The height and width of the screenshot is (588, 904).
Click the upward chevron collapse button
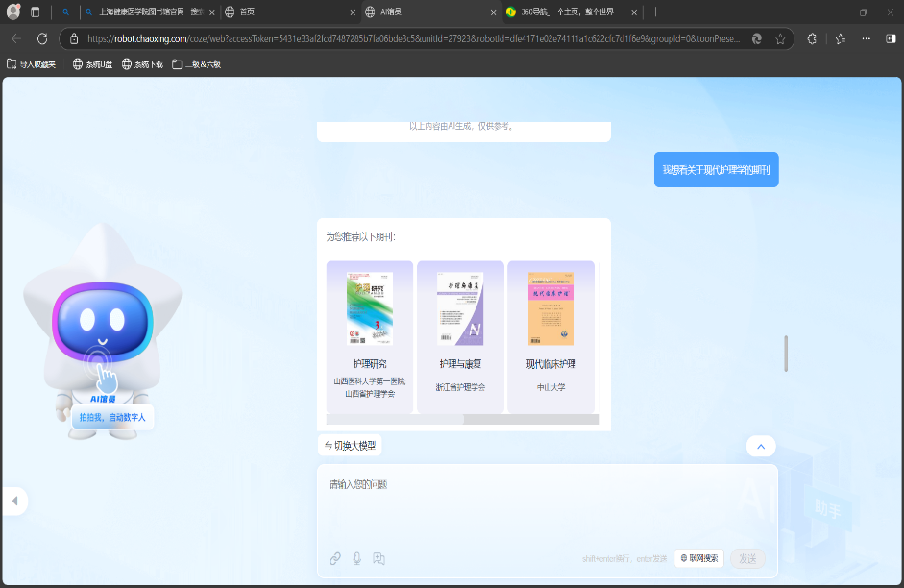pyautogui.click(x=760, y=447)
